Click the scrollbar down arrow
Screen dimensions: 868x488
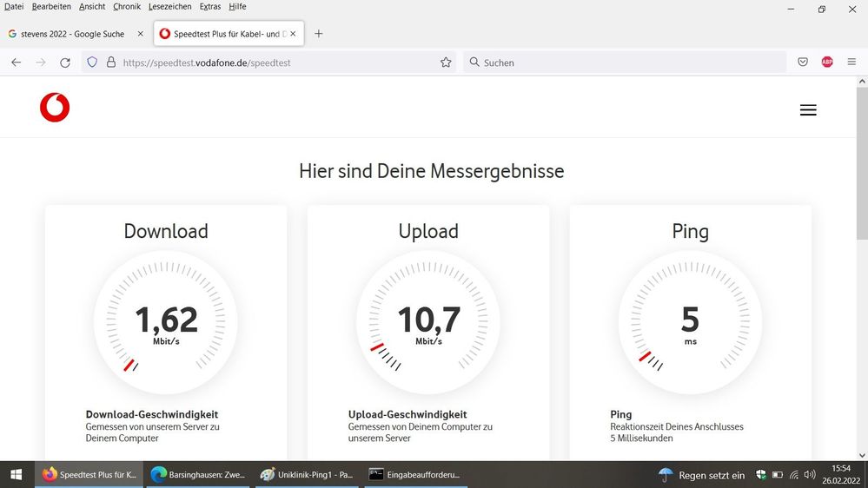pos(862,455)
